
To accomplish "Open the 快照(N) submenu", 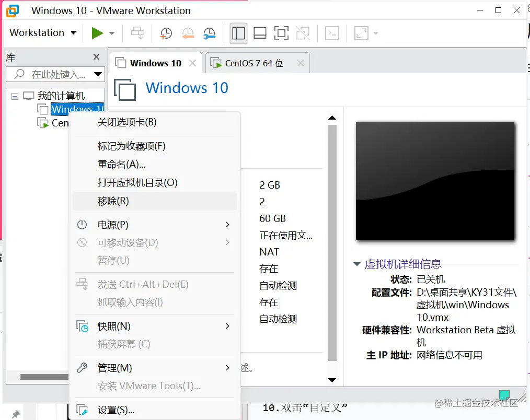I will tap(155, 326).
